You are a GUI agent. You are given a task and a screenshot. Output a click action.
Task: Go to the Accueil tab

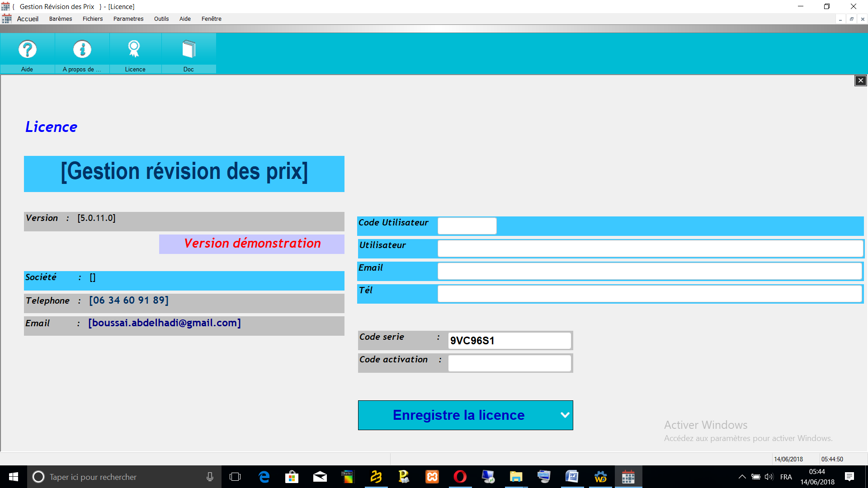point(28,19)
